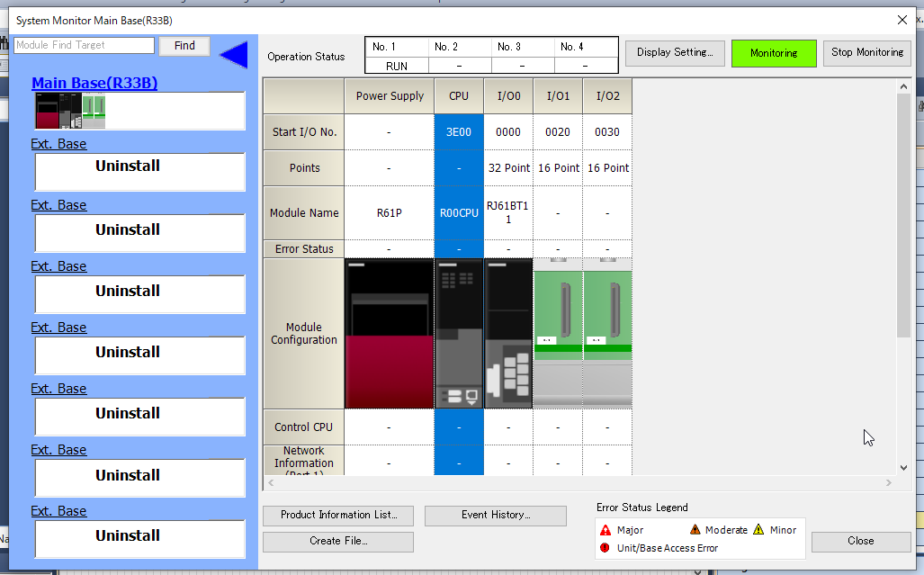The height and width of the screenshot is (575, 924).
Task: Select the Power Supply column header
Action: (x=389, y=96)
